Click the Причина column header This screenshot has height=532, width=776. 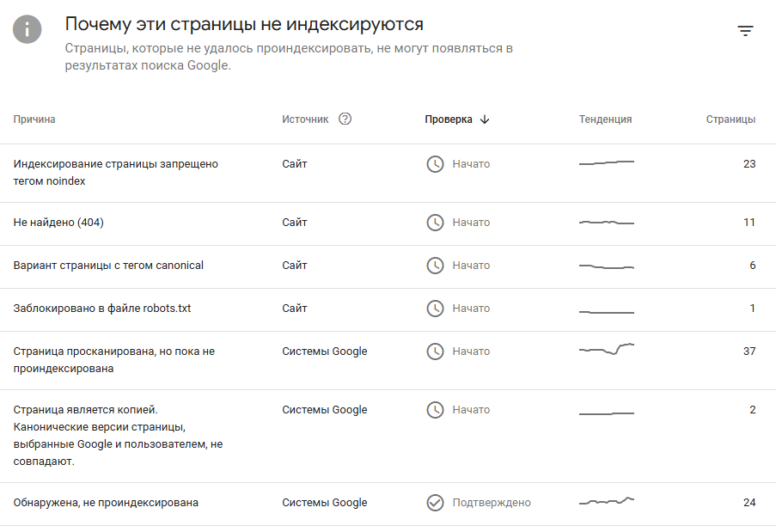tap(34, 119)
